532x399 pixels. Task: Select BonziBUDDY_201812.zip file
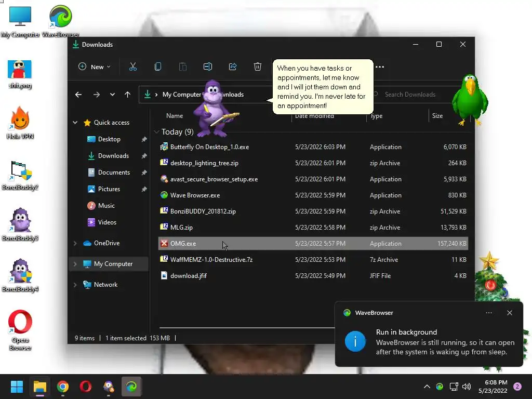click(313, 211)
